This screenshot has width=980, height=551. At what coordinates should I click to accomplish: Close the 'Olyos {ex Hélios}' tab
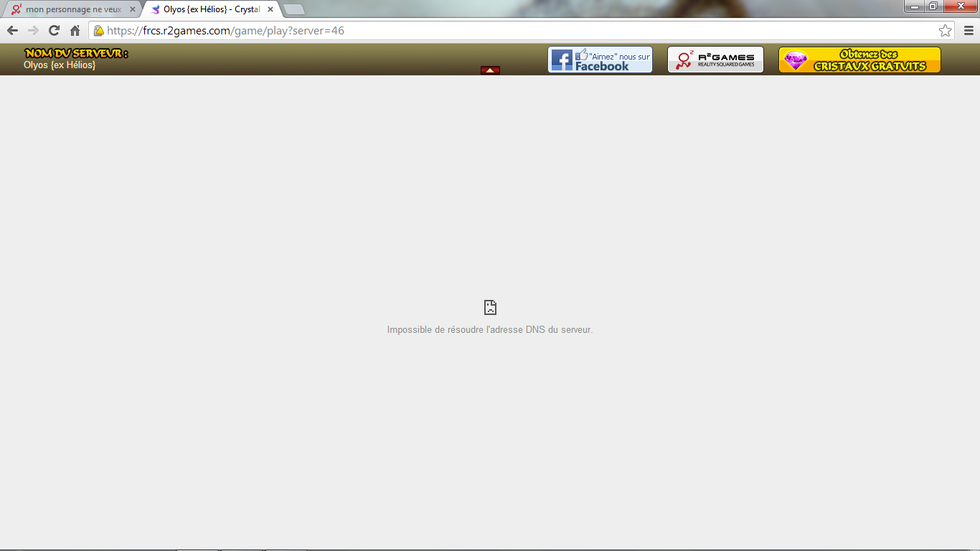click(x=270, y=9)
